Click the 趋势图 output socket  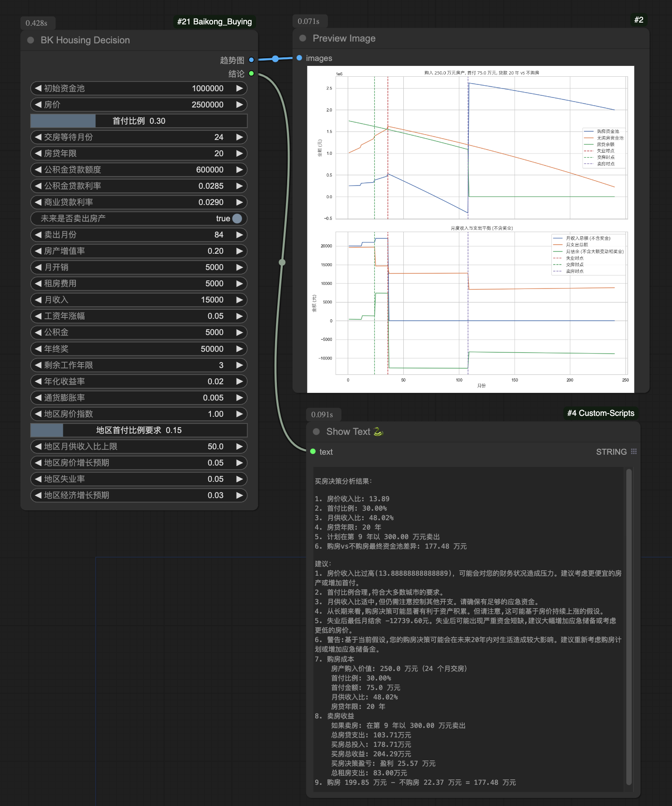(x=252, y=60)
